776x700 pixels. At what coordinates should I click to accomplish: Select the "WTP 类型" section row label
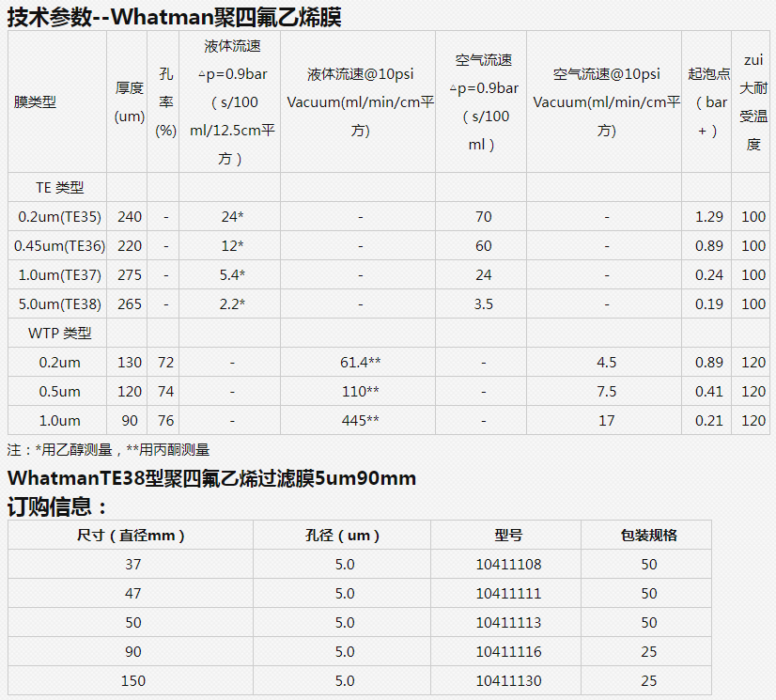pyautogui.click(x=60, y=334)
